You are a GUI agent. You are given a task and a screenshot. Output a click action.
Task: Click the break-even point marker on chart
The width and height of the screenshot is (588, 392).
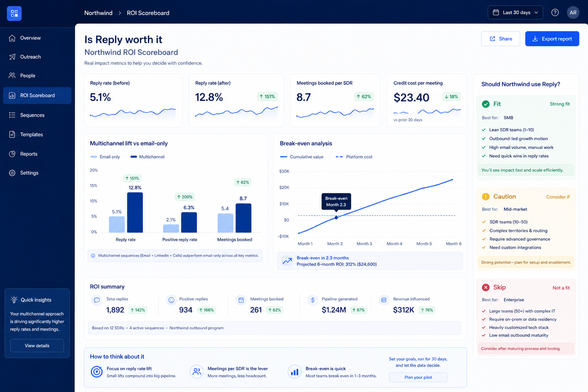click(x=336, y=217)
